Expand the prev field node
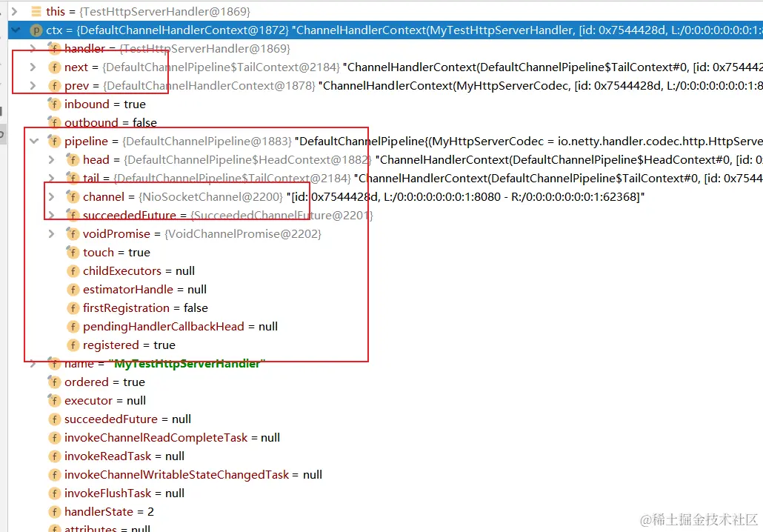The height and width of the screenshot is (532, 763). [x=33, y=86]
